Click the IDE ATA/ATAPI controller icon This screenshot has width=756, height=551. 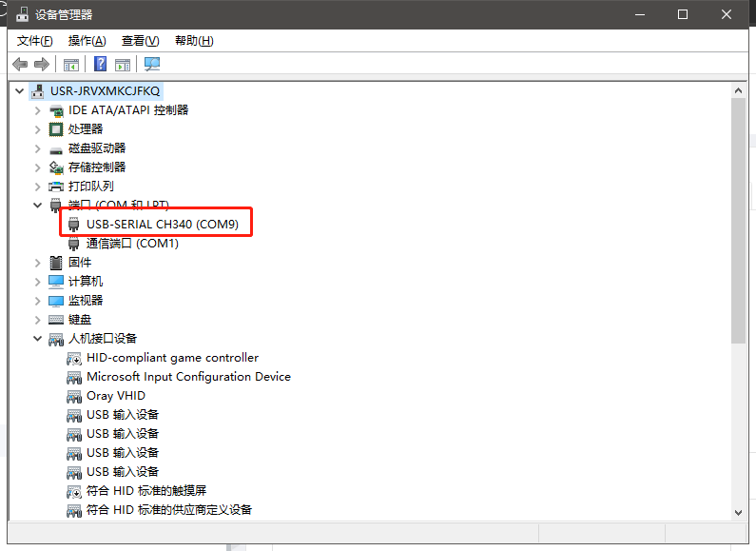56,110
